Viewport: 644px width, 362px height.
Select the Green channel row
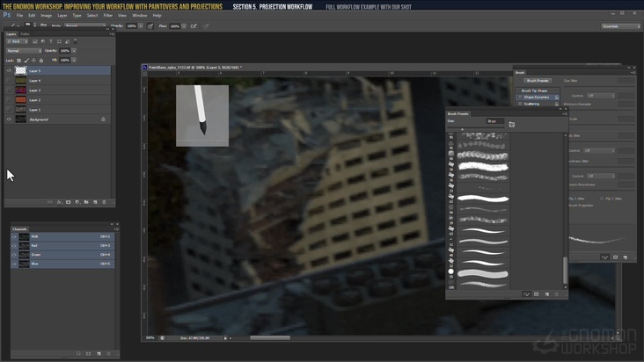[x=62, y=255]
